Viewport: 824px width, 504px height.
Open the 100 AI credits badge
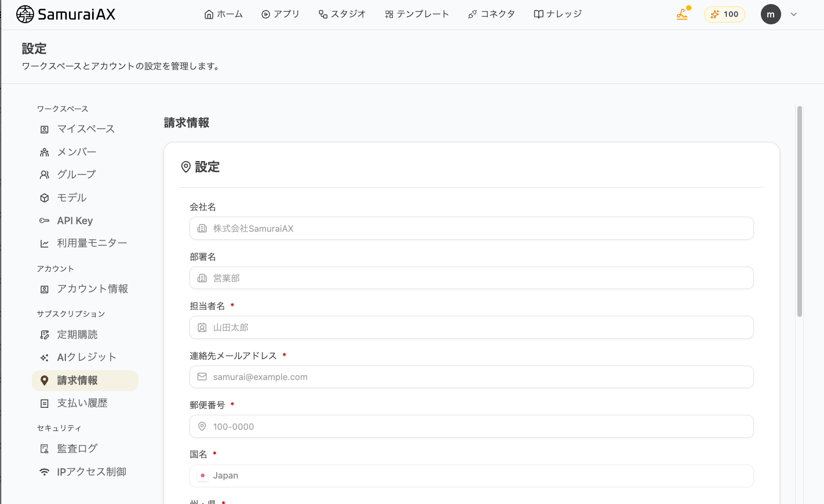(x=724, y=14)
